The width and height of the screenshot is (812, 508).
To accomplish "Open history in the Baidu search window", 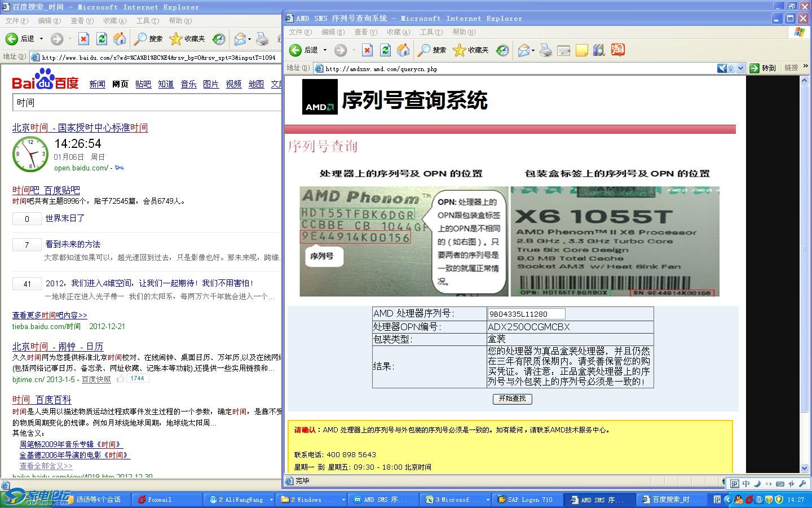I will tap(218, 38).
